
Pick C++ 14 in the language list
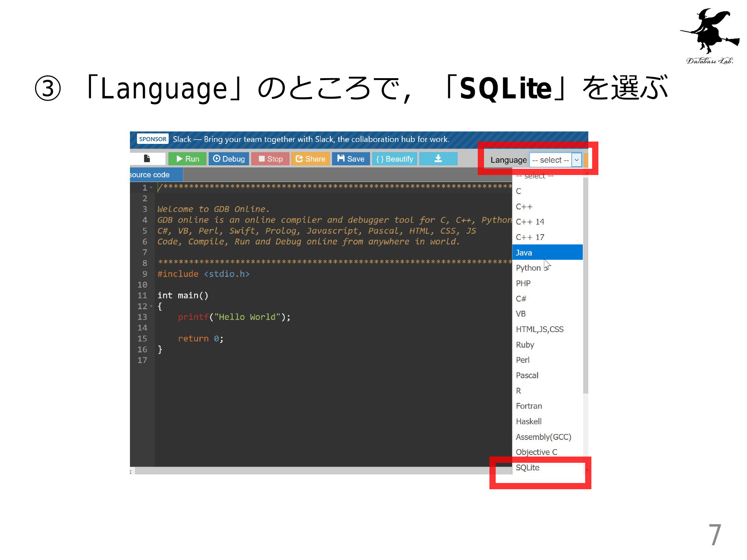[x=547, y=222]
